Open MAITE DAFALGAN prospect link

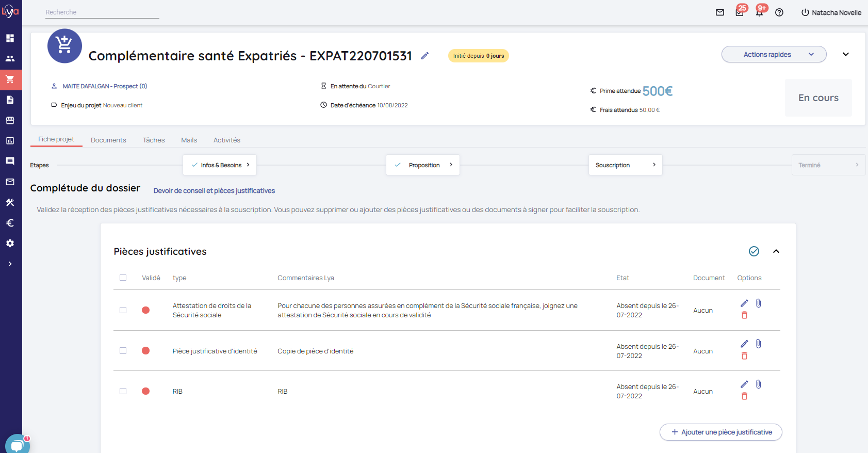click(105, 86)
